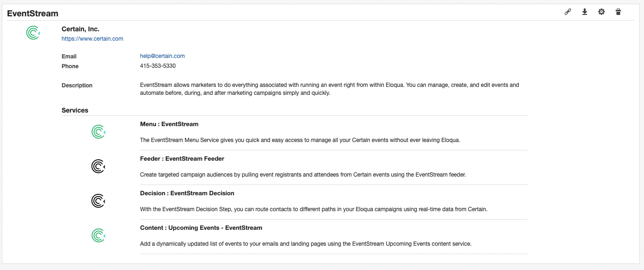Delete the app with the trash icon
The image size is (644, 270).
(x=618, y=12)
